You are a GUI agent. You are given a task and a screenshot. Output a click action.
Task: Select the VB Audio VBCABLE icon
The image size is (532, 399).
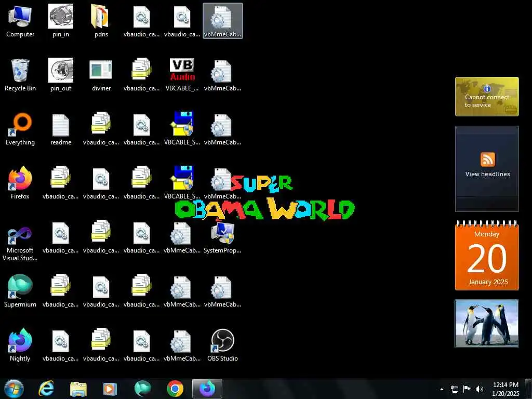[182, 75]
